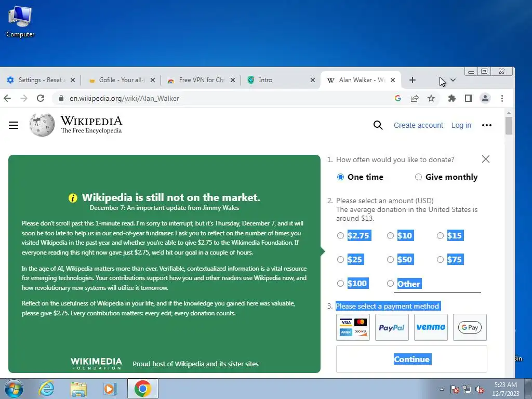Click the Wikimedia Foundation logo
The image size is (532, 399).
[x=96, y=363]
